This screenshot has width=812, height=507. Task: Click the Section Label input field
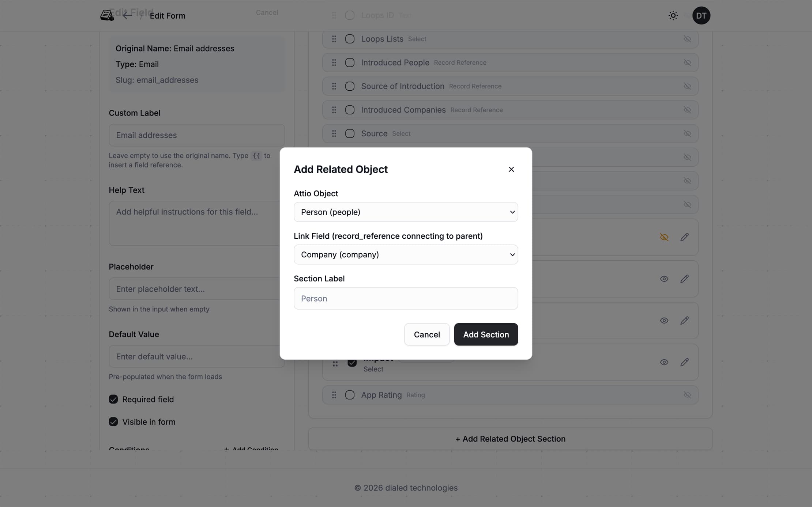(x=406, y=298)
